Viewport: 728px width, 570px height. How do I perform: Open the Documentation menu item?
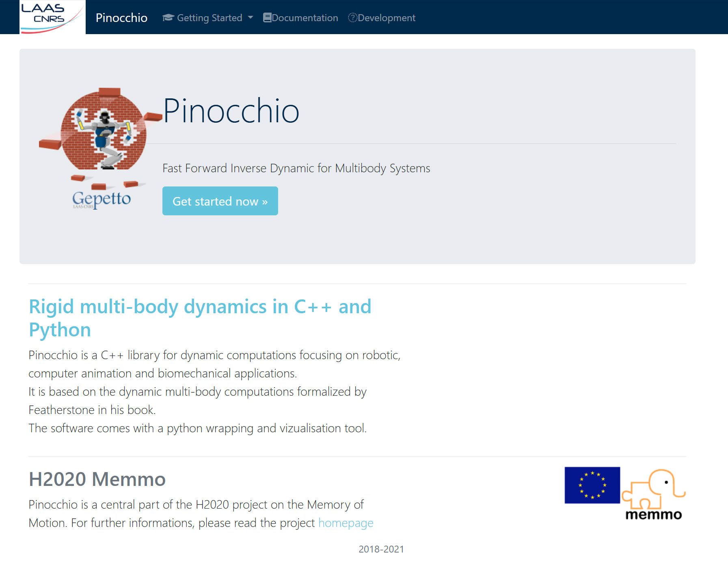coord(300,18)
